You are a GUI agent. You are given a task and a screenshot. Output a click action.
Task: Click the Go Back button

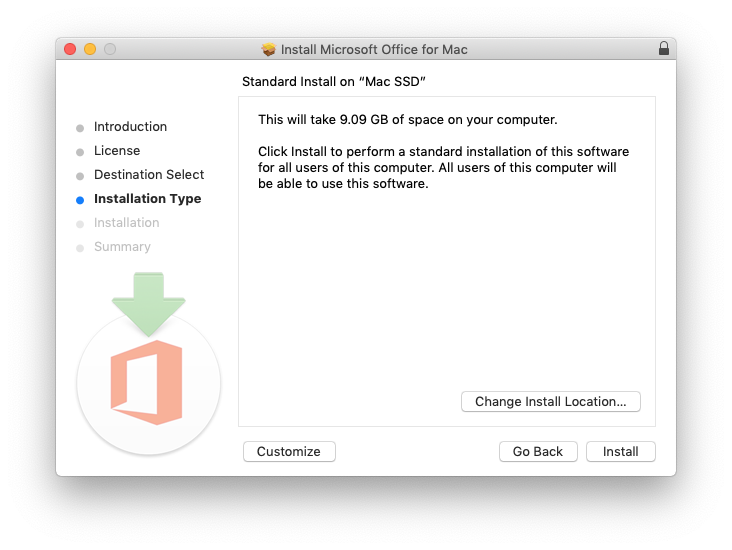point(538,451)
